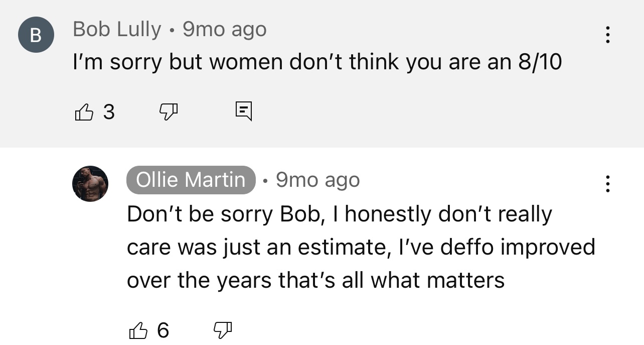644x345 pixels.
Task: Open the three-dot menu on Ollie Martin's reply
Action: (607, 184)
